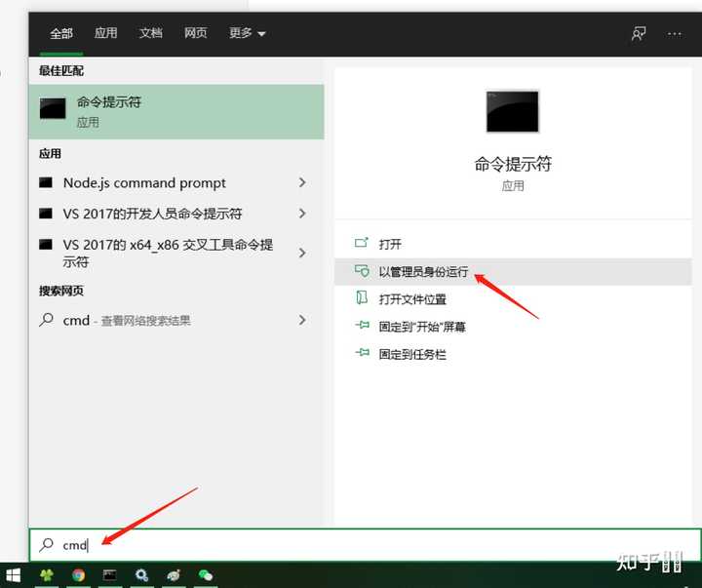Choose 固定到"开始"屏幕
The image size is (702, 588).
[513, 327]
